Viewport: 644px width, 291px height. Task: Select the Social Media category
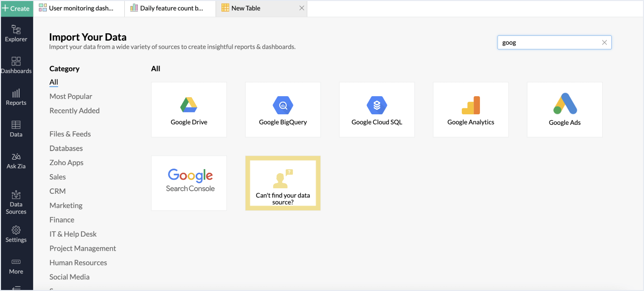tap(69, 277)
